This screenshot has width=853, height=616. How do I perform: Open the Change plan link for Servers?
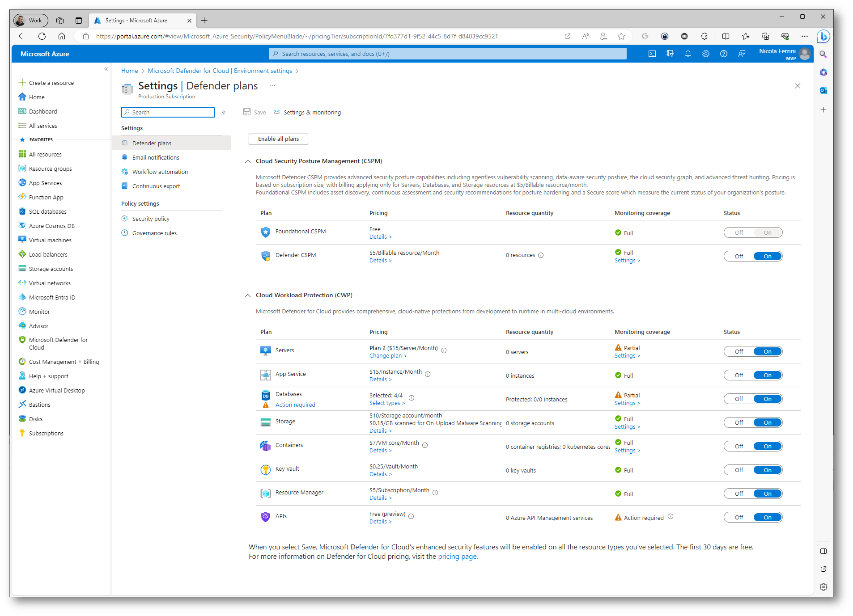pos(387,356)
